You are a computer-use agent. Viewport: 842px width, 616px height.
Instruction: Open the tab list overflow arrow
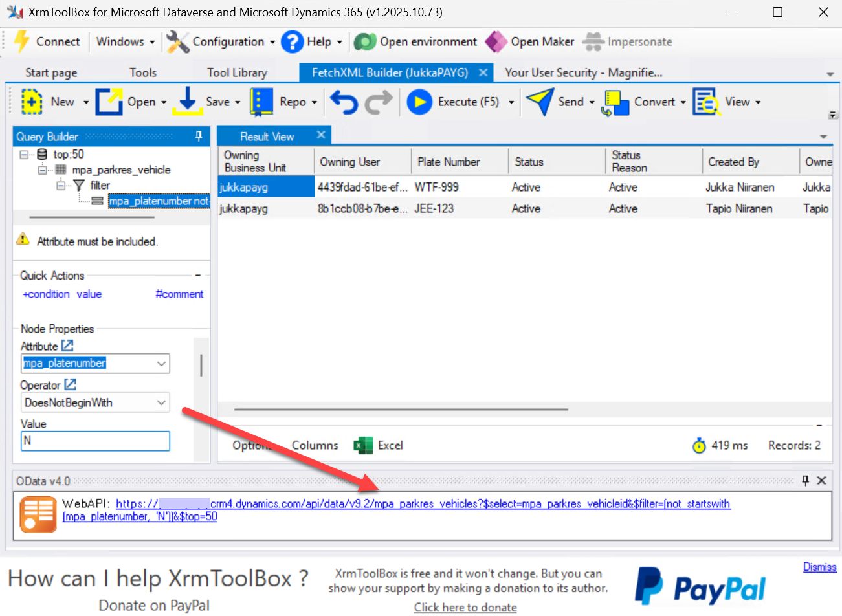point(830,74)
